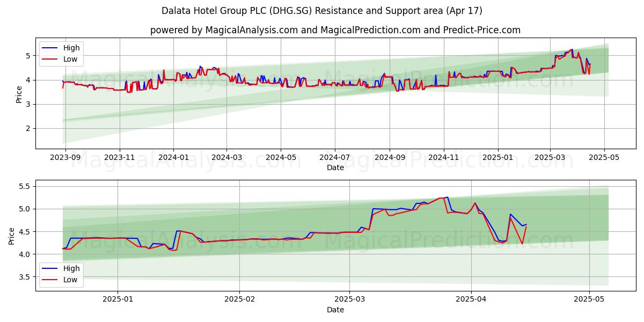
Task: Click the '2023-09' tick label on top chart
Action: coord(65,157)
